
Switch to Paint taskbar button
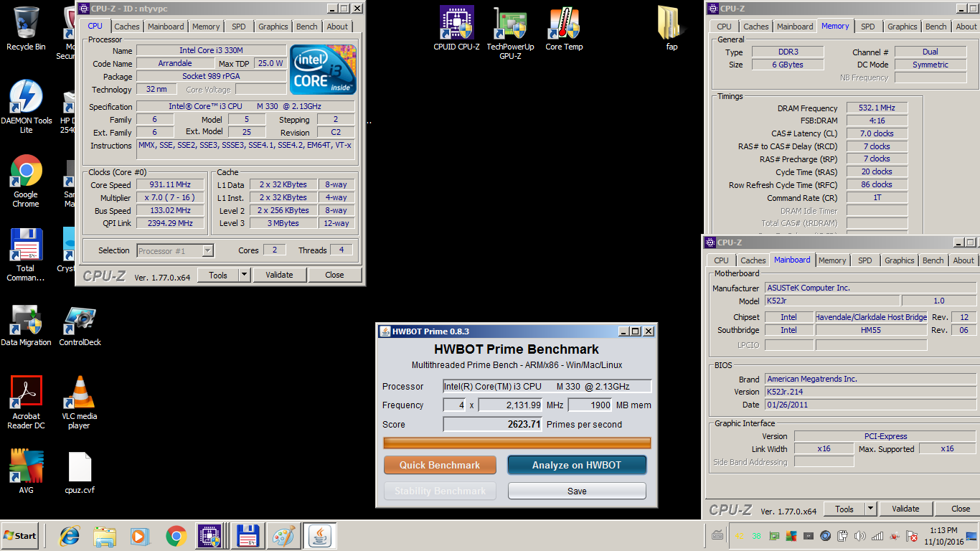click(x=284, y=536)
